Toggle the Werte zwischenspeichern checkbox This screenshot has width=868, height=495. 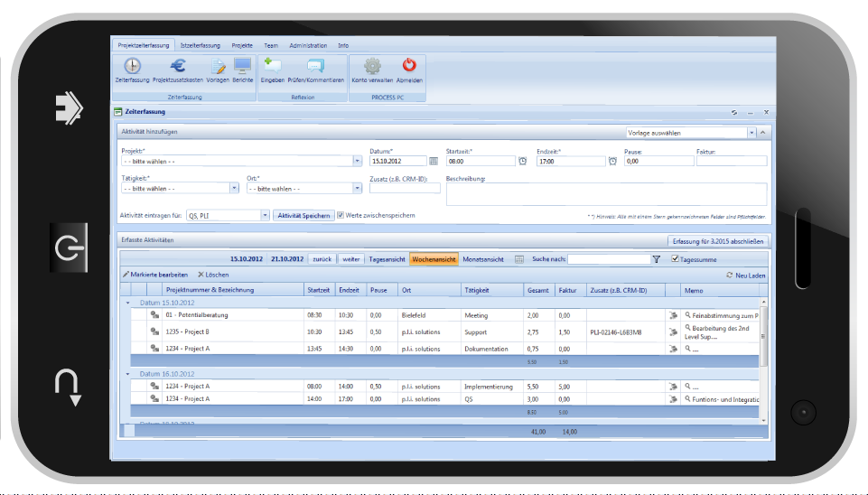[x=341, y=215]
